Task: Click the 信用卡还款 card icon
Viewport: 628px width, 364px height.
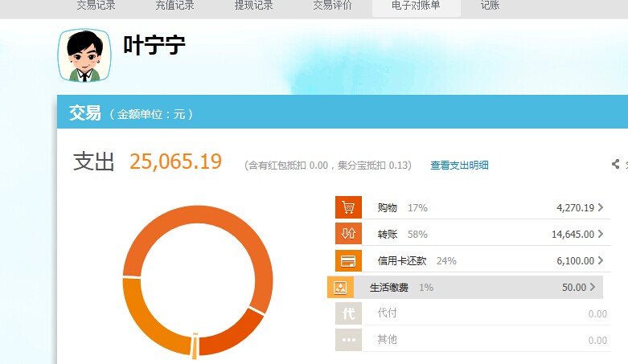Action: point(348,260)
